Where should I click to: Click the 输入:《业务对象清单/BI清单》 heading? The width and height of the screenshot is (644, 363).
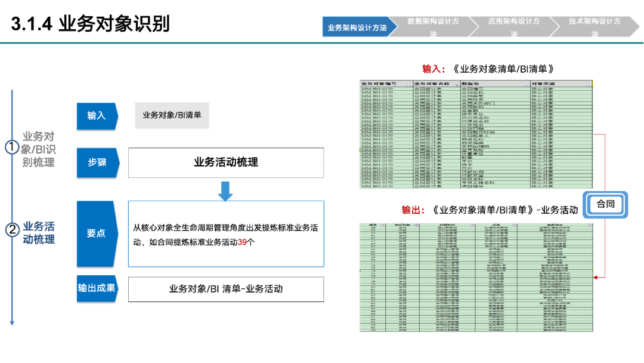tap(488, 69)
